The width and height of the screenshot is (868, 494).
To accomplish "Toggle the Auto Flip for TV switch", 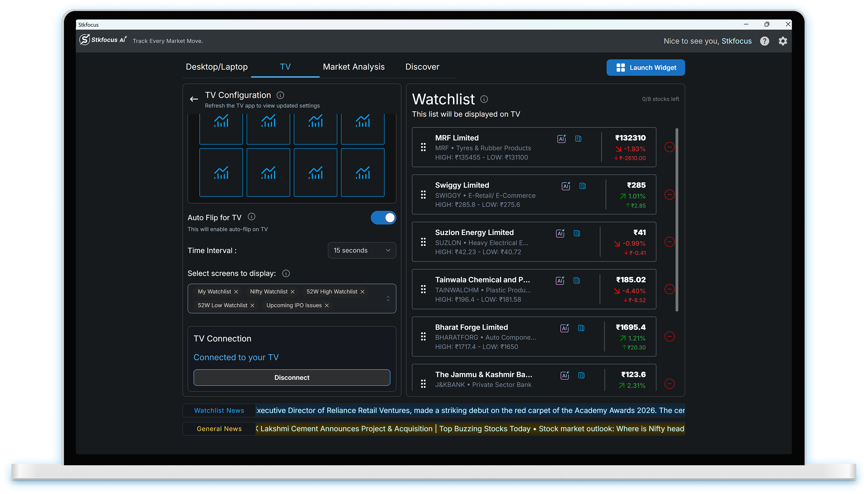I will click(x=383, y=218).
